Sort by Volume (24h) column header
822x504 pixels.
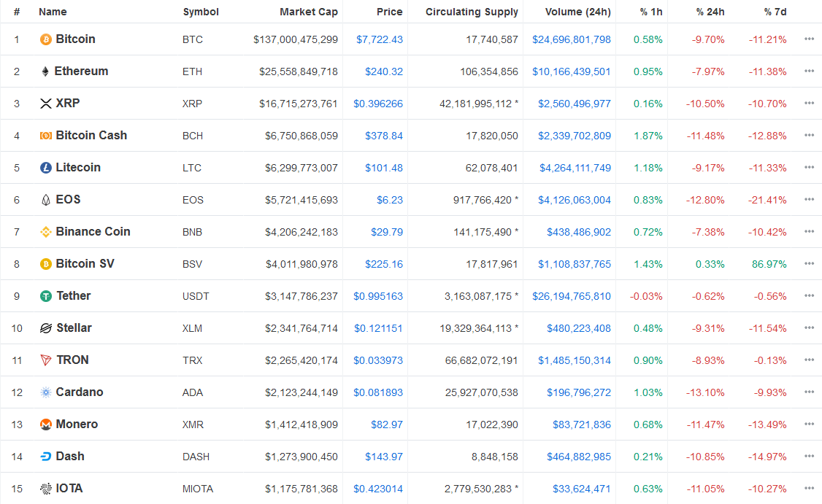click(x=577, y=12)
